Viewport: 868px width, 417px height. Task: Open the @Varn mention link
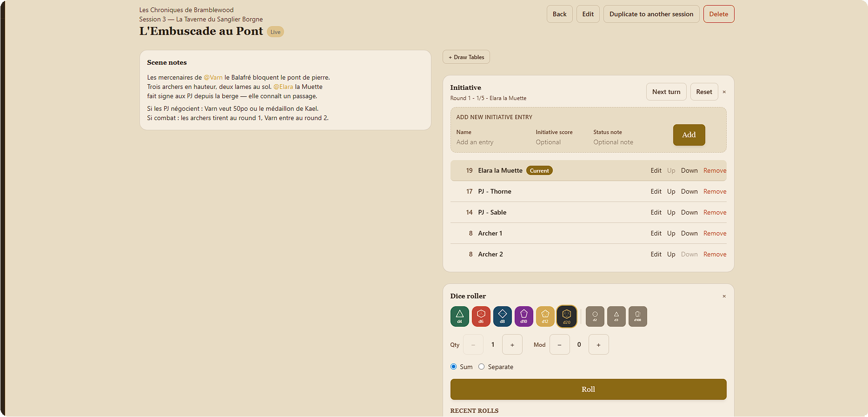pos(213,78)
